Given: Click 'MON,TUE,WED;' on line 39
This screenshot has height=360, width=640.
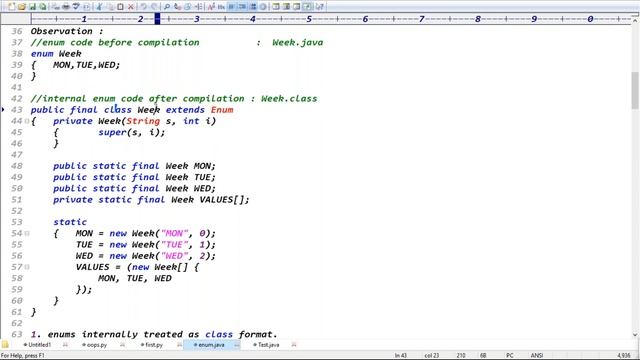Looking at the screenshot, I should click(87, 65).
